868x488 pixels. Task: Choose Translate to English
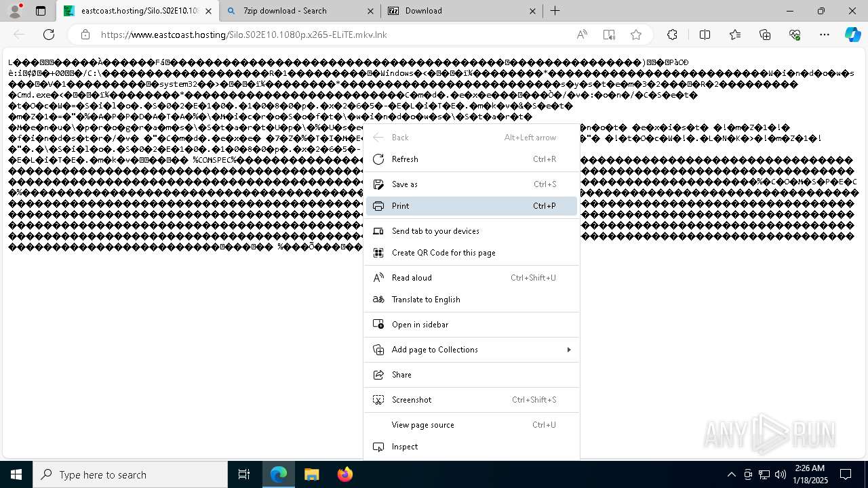pyautogui.click(x=471, y=300)
